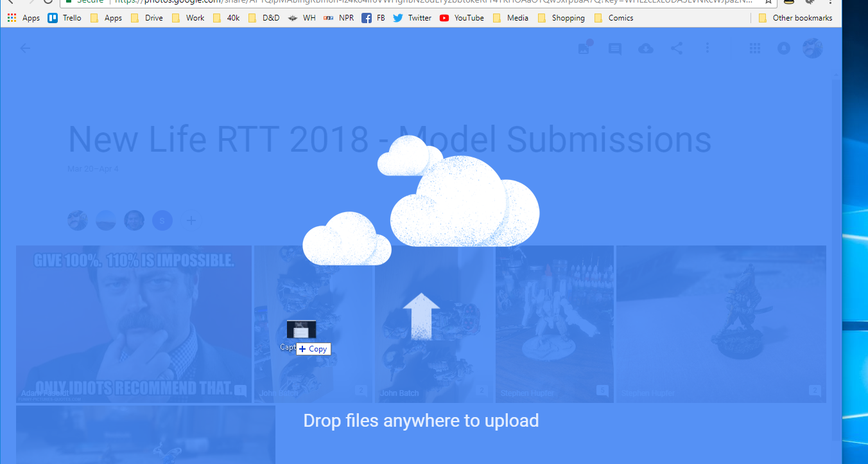Viewport: 868px width, 464px height.
Task: Open the Google apps grid icon
Action: point(755,48)
